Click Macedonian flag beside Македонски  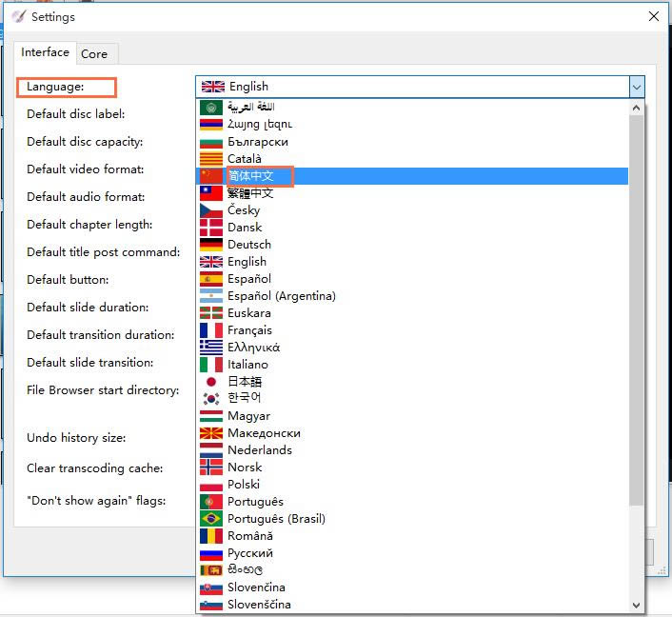click(x=211, y=433)
